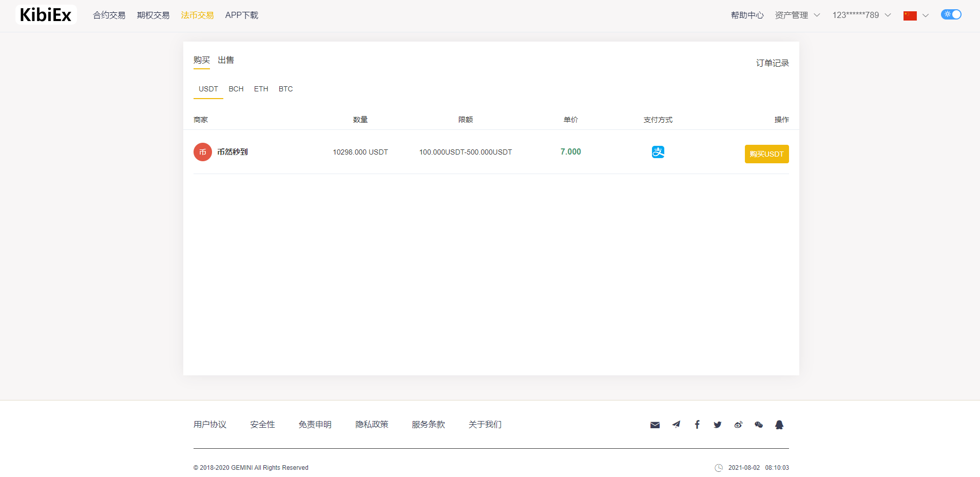Open the WeChat icon in footer
980x477 pixels.
[759, 425]
